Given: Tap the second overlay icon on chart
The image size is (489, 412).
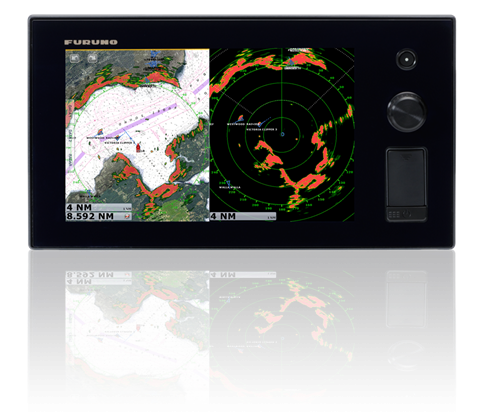Looking at the screenshot, I should 92,58.
